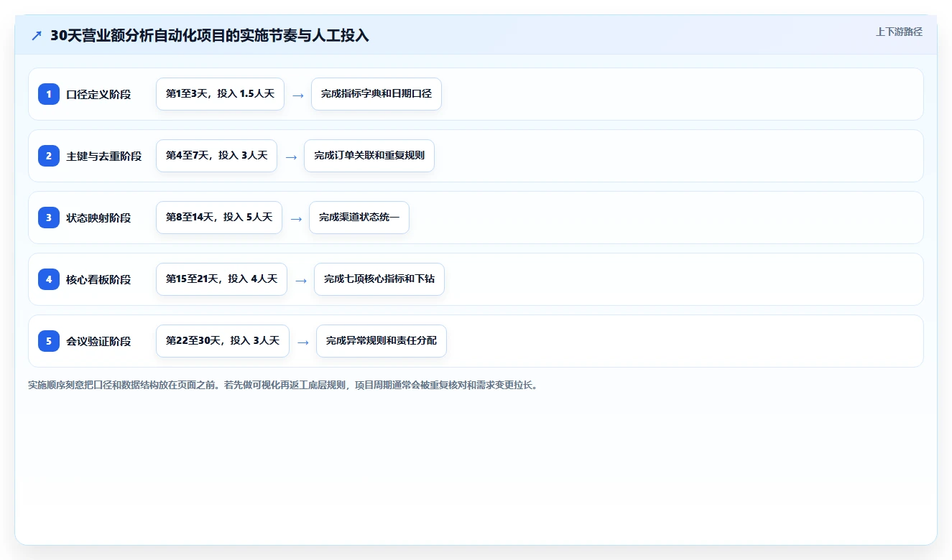
Task: Click the 核心看板阶段 stage label
Action: coord(98,279)
